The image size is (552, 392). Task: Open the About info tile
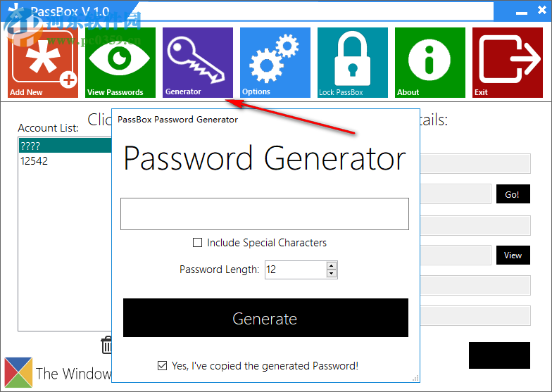click(x=429, y=63)
